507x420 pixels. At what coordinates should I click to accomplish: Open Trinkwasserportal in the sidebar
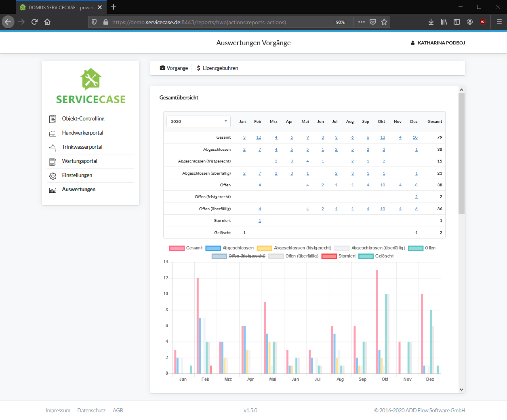(82, 147)
